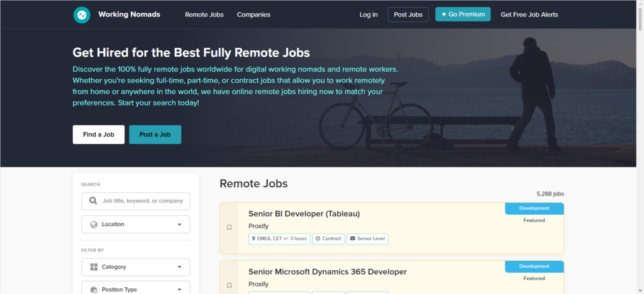Click the Get Hired for the Best Fully Remote Jobs heading

(x=191, y=53)
